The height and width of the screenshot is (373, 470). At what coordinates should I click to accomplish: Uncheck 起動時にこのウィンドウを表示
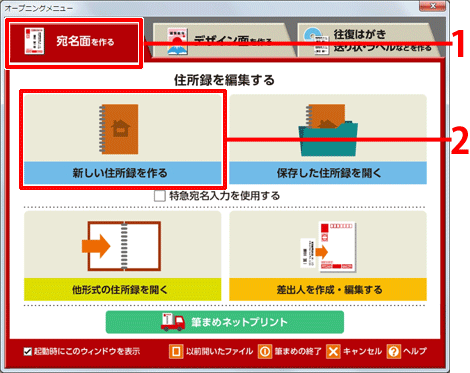(x=28, y=351)
